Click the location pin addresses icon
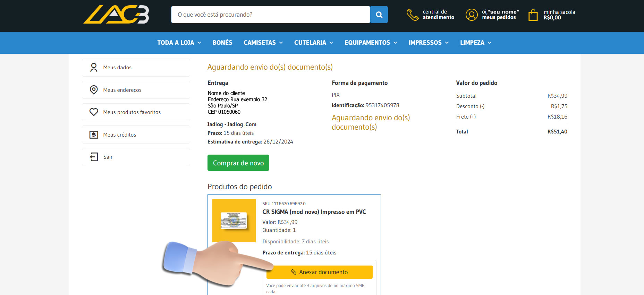The width and height of the screenshot is (644, 295). tap(94, 90)
